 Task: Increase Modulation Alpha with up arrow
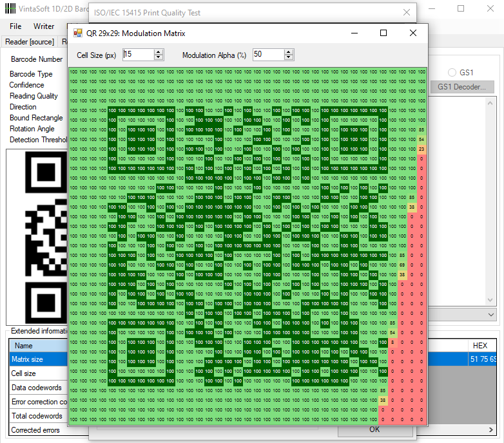click(x=289, y=52)
